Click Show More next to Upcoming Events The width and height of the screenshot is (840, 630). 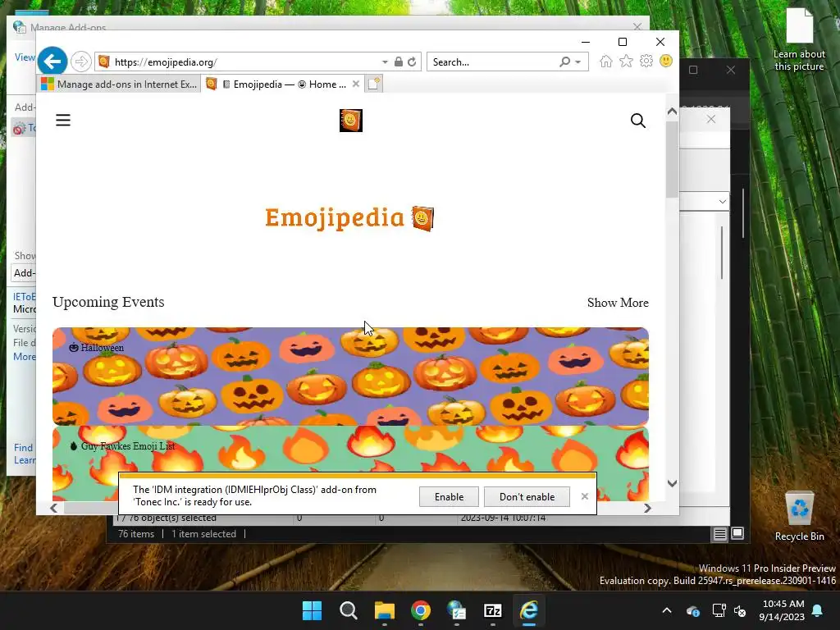(x=618, y=303)
